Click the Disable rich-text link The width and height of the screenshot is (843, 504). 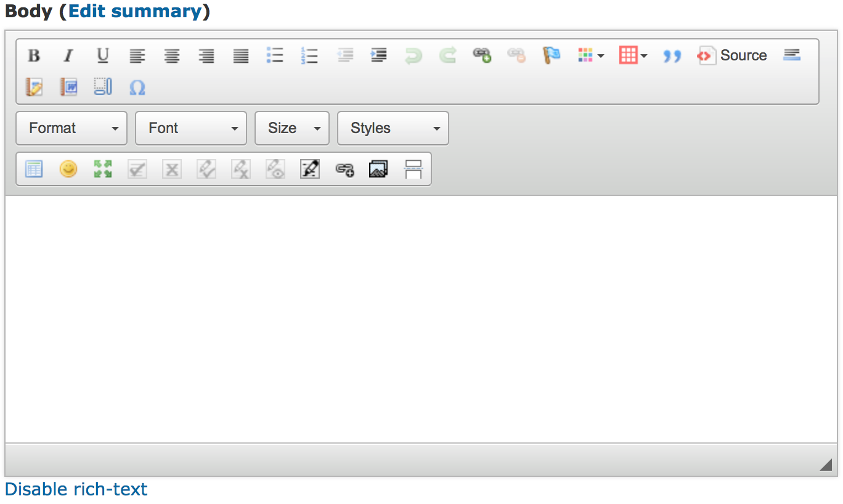pos(76,489)
